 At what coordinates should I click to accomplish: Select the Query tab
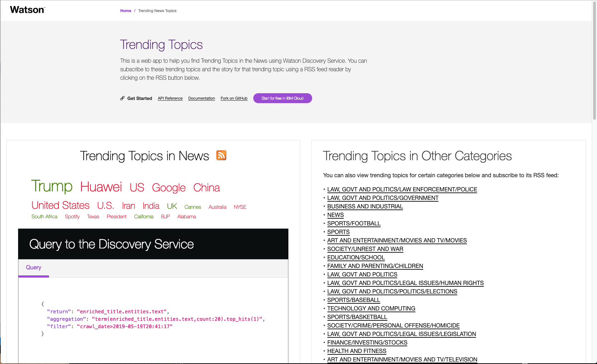tap(34, 268)
